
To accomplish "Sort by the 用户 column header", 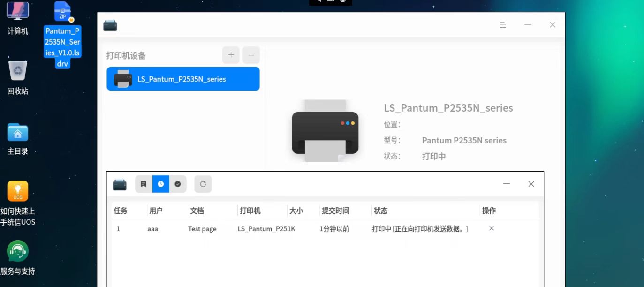I will pos(156,211).
